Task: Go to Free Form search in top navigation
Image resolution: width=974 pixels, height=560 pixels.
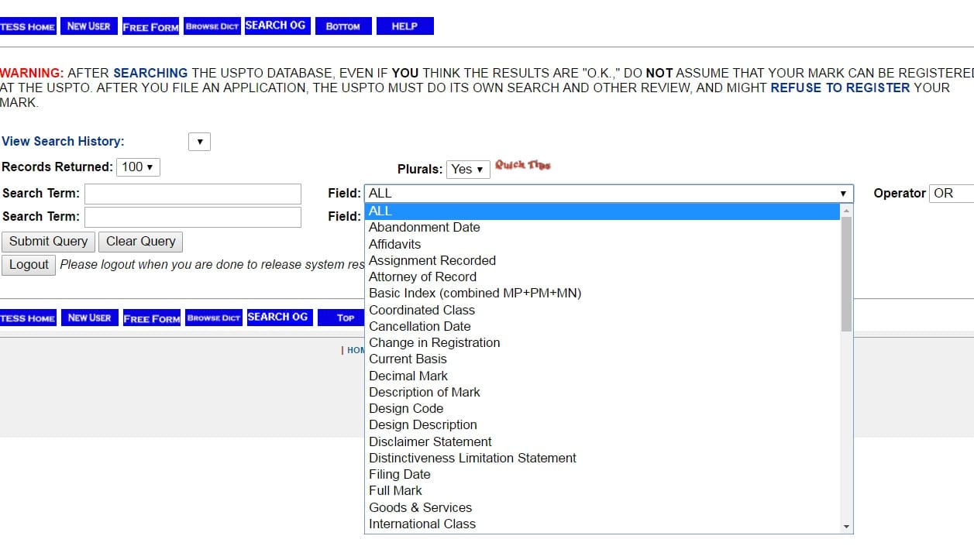Action: [x=150, y=26]
